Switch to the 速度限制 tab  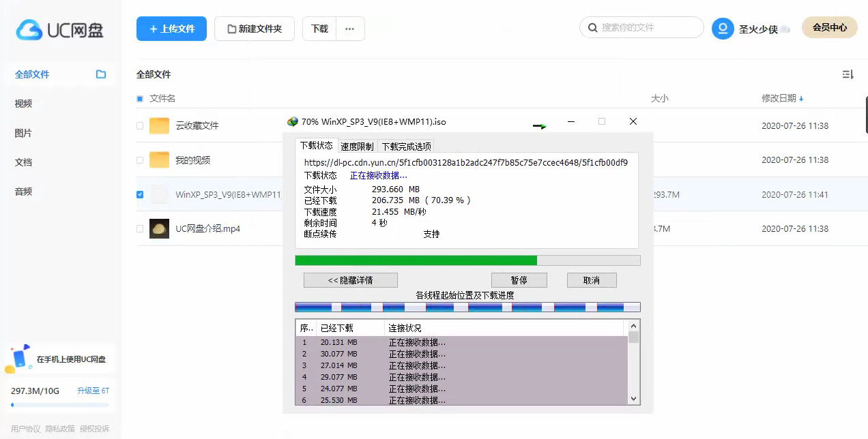(357, 147)
